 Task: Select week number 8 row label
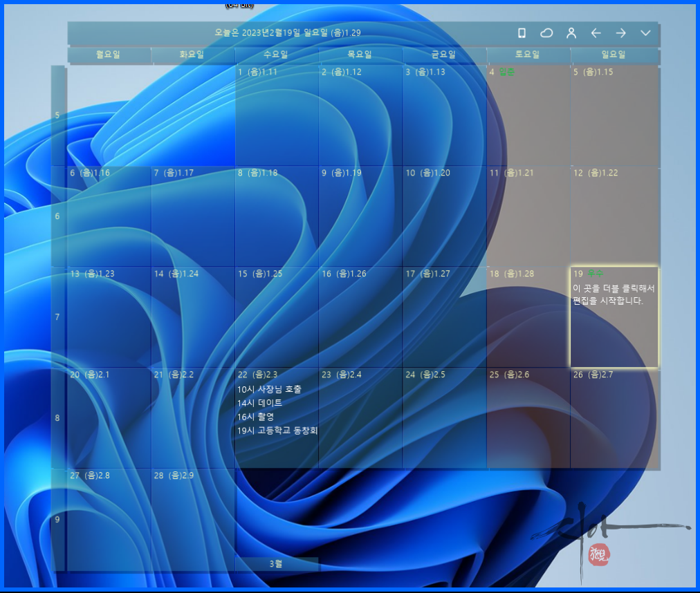57,418
